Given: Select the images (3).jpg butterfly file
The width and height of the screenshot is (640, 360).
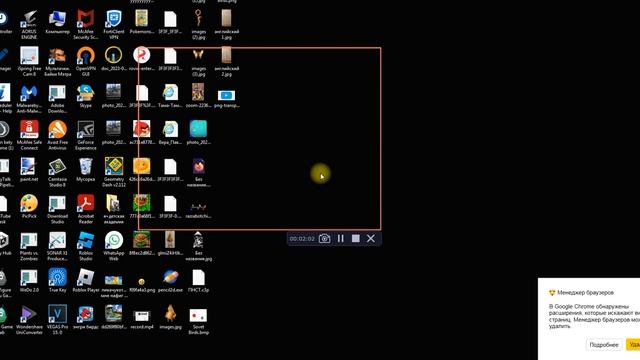Looking at the screenshot, I should click(x=198, y=61).
